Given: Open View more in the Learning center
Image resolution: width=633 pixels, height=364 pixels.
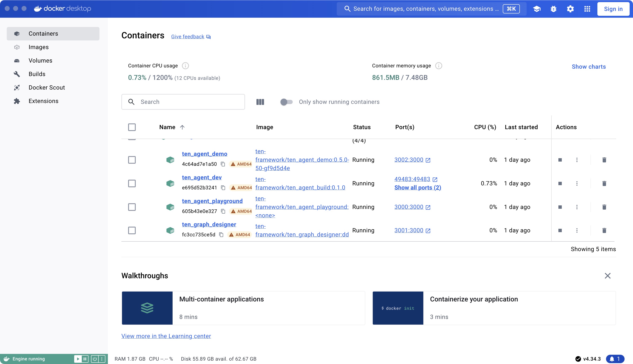Looking at the screenshot, I should coord(166,336).
